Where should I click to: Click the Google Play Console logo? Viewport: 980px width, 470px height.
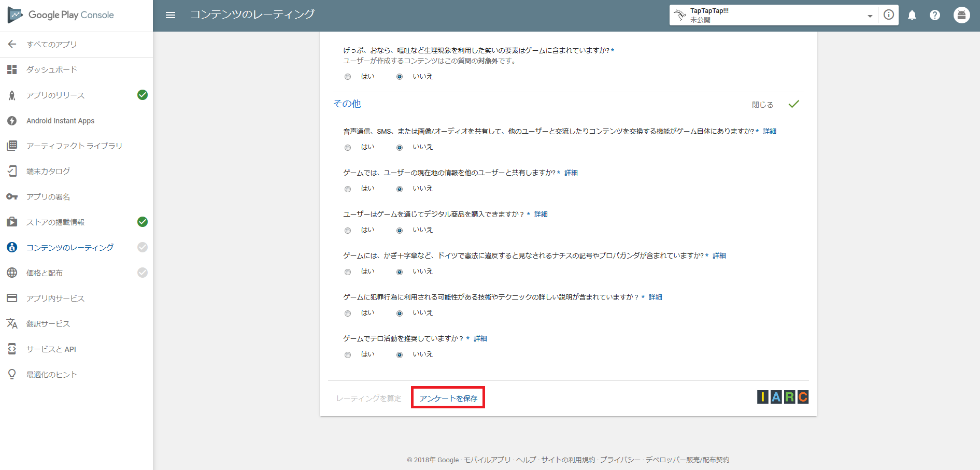coord(61,15)
